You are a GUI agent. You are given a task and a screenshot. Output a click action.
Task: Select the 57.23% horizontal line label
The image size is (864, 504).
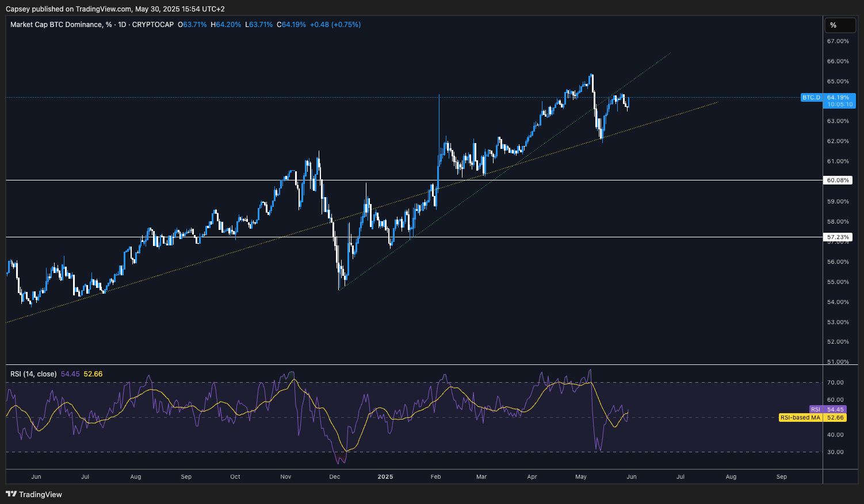(839, 237)
